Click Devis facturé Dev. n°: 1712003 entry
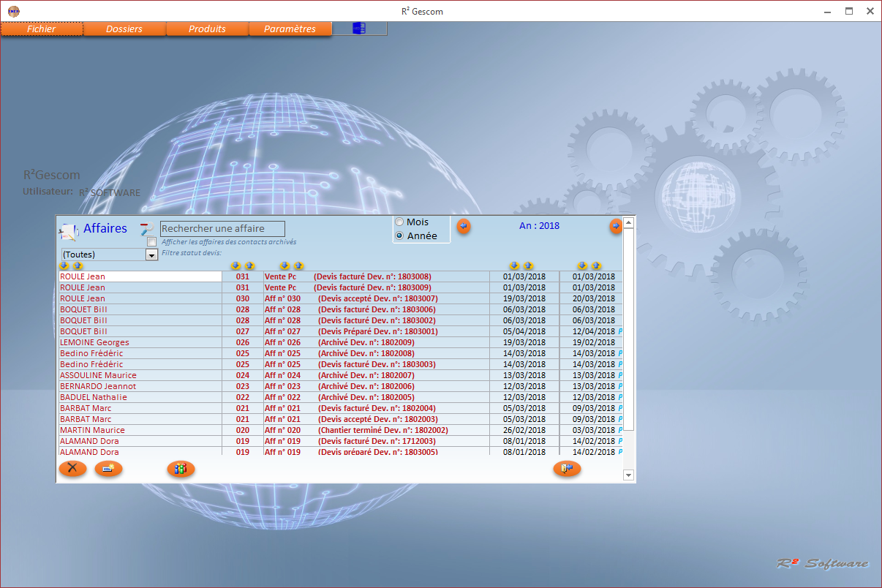The height and width of the screenshot is (588, 882). point(377,441)
